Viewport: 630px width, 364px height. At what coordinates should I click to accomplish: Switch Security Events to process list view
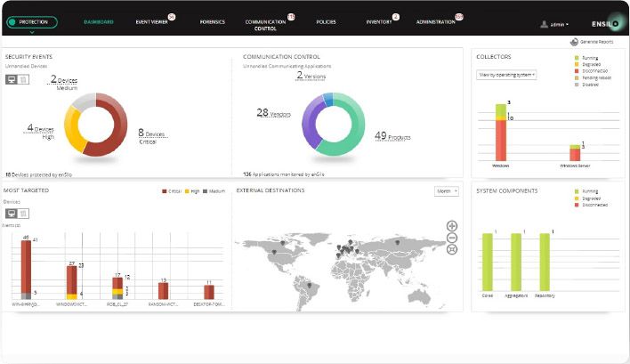(x=23, y=79)
